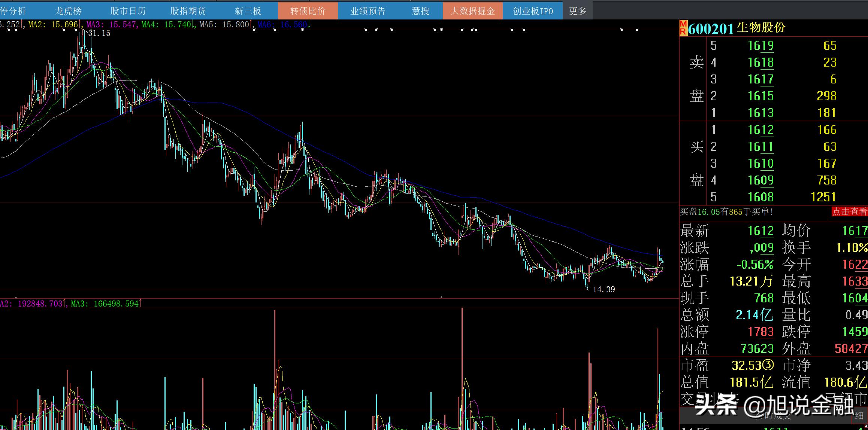Click the 14.39 lowest price marker
The height and width of the screenshot is (430, 868).
pyautogui.click(x=604, y=289)
